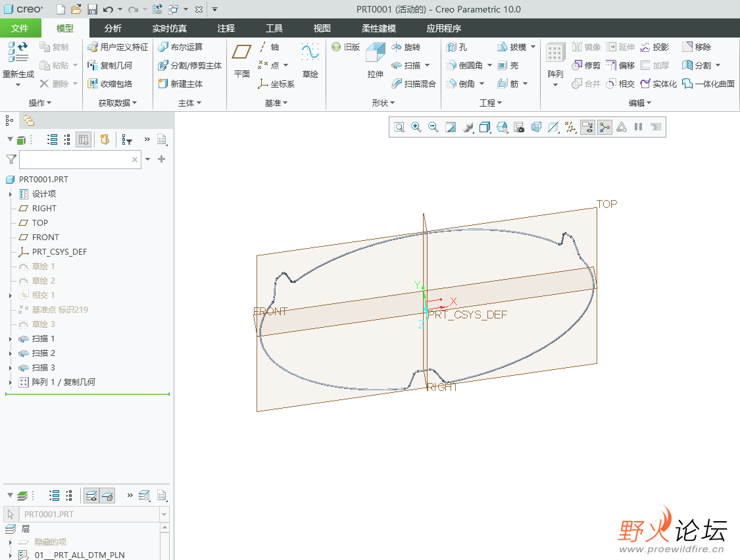The image size is (740, 560).
Task: Open the Engineering (工程) group dropdown
Action: tap(491, 103)
